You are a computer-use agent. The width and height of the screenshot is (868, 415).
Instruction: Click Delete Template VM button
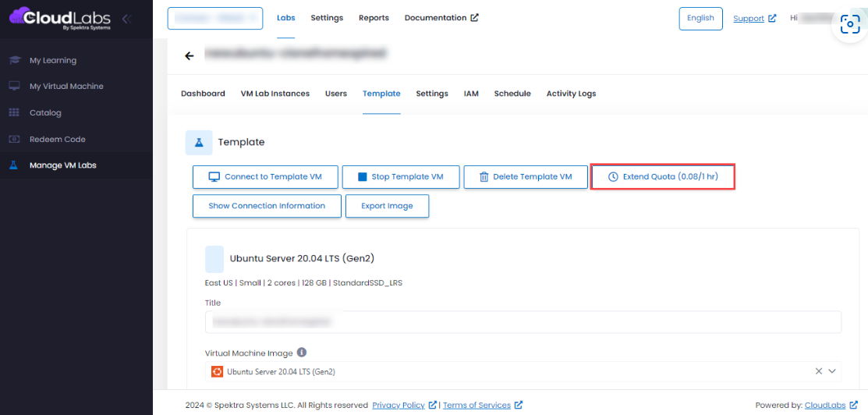tap(526, 177)
